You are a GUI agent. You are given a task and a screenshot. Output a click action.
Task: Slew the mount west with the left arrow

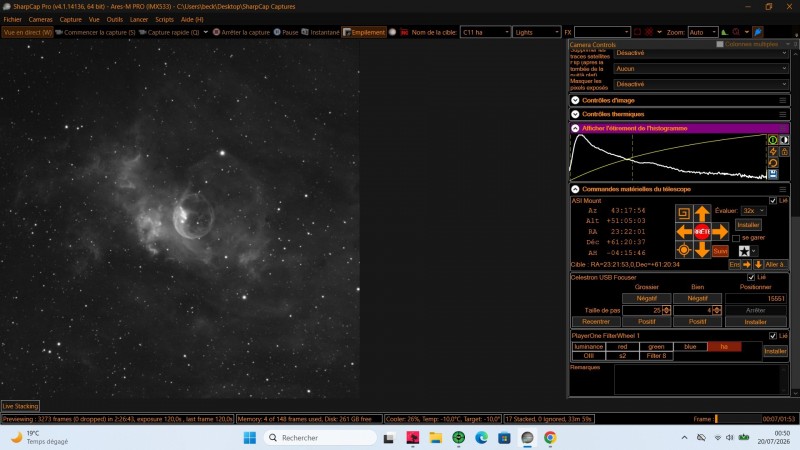pyautogui.click(x=684, y=232)
